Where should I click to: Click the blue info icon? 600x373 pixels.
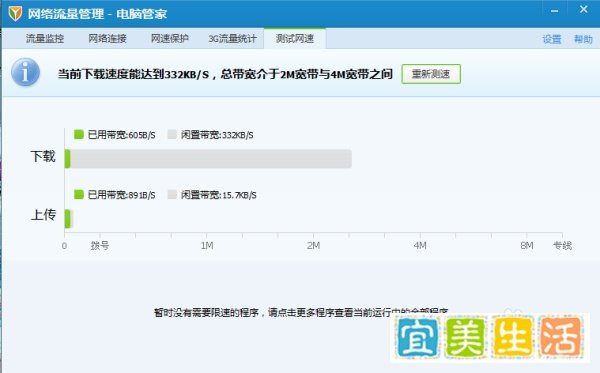[25, 72]
